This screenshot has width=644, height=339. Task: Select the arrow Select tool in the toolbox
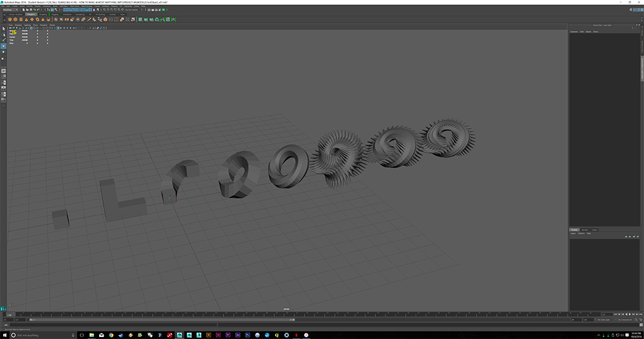[x=4, y=29]
